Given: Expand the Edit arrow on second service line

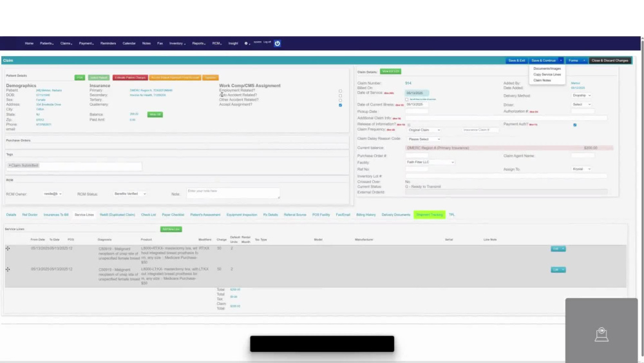Looking at the screenshot, I should [x=563, y=270].
